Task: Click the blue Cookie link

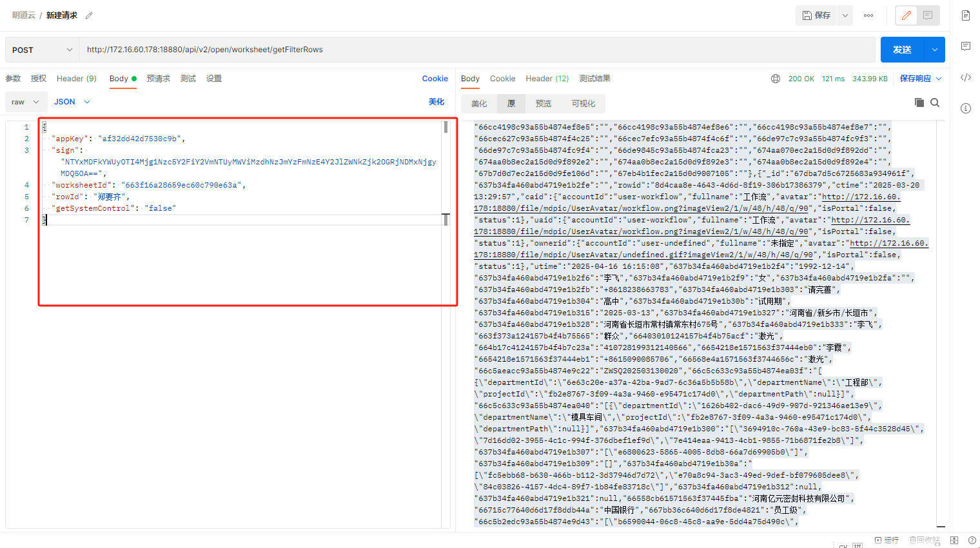Action: click(435, 79)
